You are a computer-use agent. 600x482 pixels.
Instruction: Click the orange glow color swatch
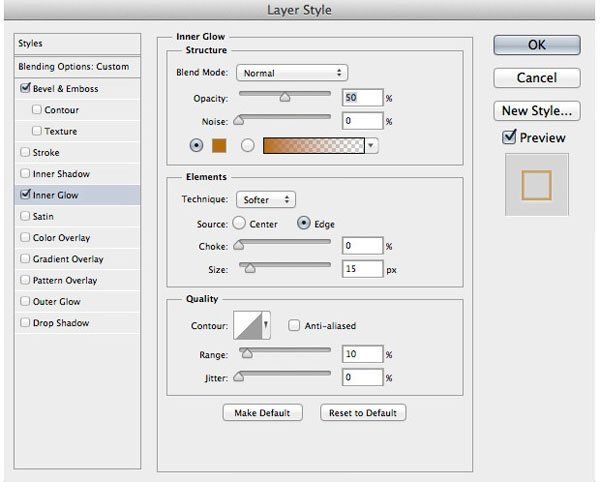click(219, 146)
